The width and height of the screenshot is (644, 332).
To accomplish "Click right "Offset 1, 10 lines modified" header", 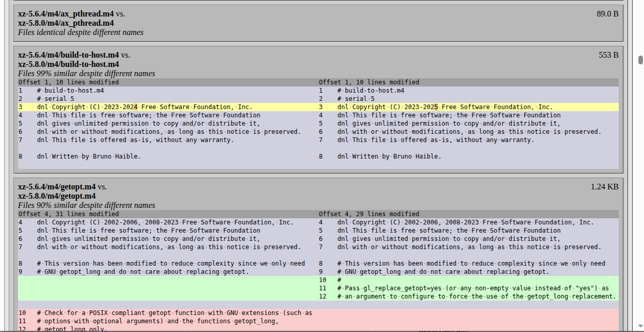I will click(x=369, y=82).
